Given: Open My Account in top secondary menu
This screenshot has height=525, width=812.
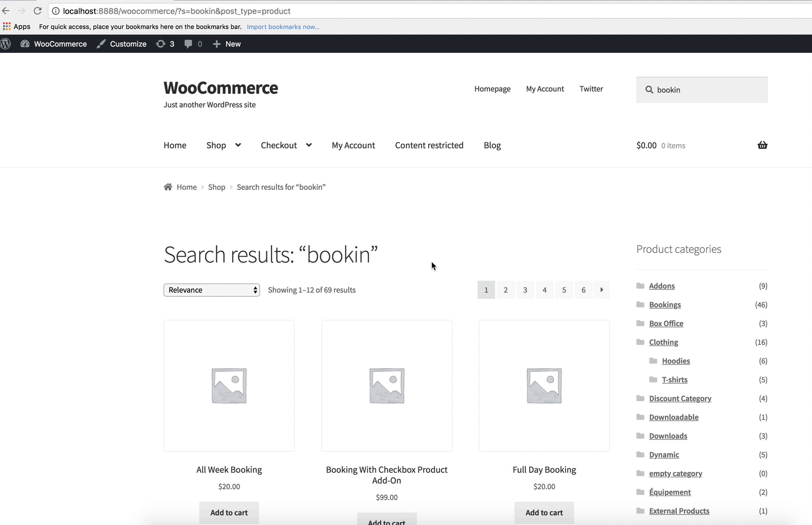Looking at the screenshot, I should [545, 89].
